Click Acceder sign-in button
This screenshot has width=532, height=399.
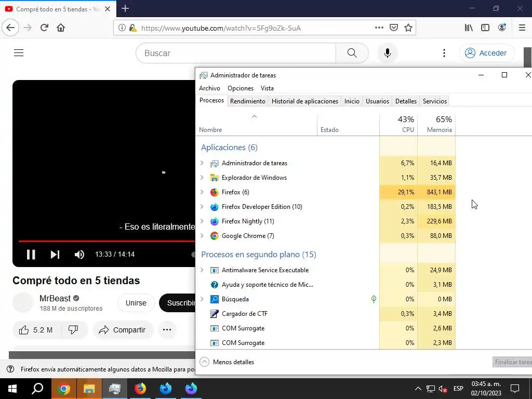[x=486, y=53]
